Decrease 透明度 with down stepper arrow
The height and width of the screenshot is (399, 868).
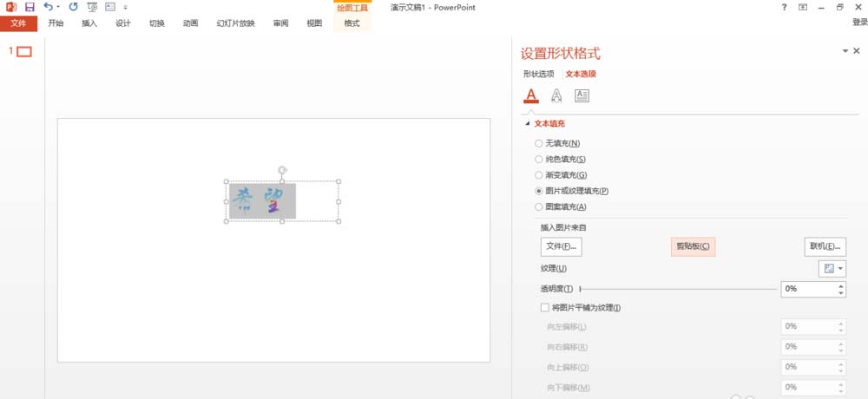(841, 293)
